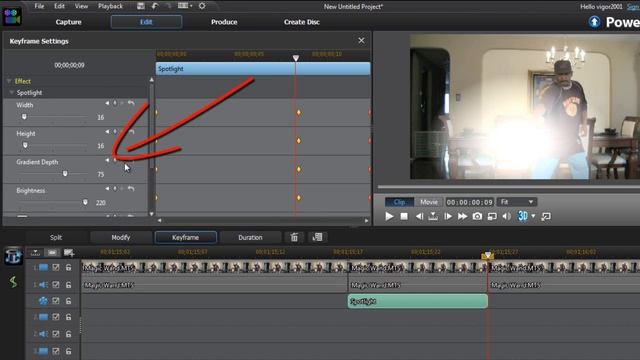The width and height of the screenshot is (640, 360).
Task: Add or remove keyframe for Width
Action: click(115, 103)
